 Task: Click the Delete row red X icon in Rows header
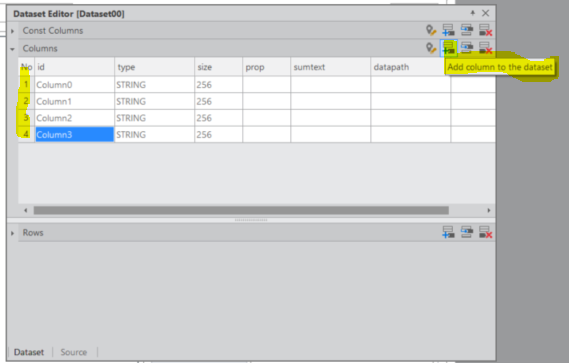[x=485, y=232]
